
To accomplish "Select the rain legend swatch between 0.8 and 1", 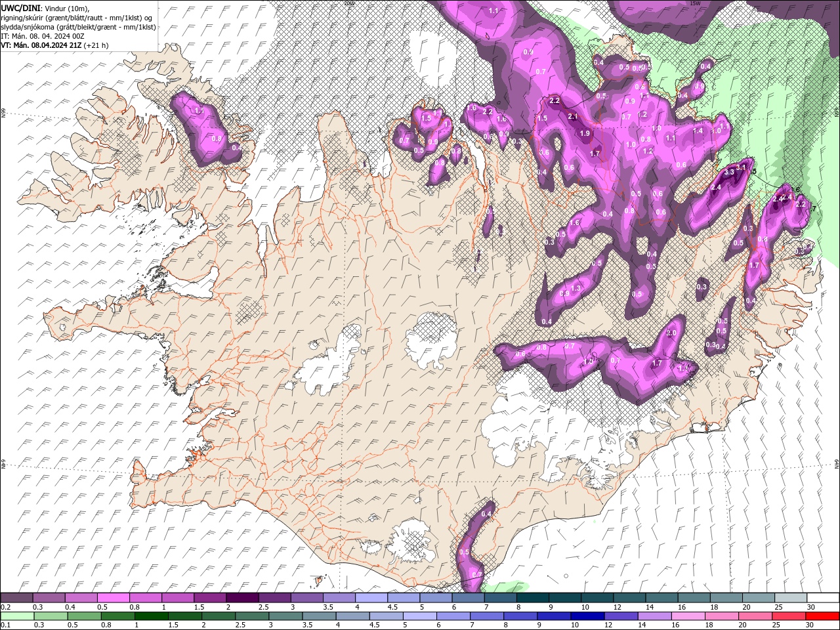I will coord(118,616).
